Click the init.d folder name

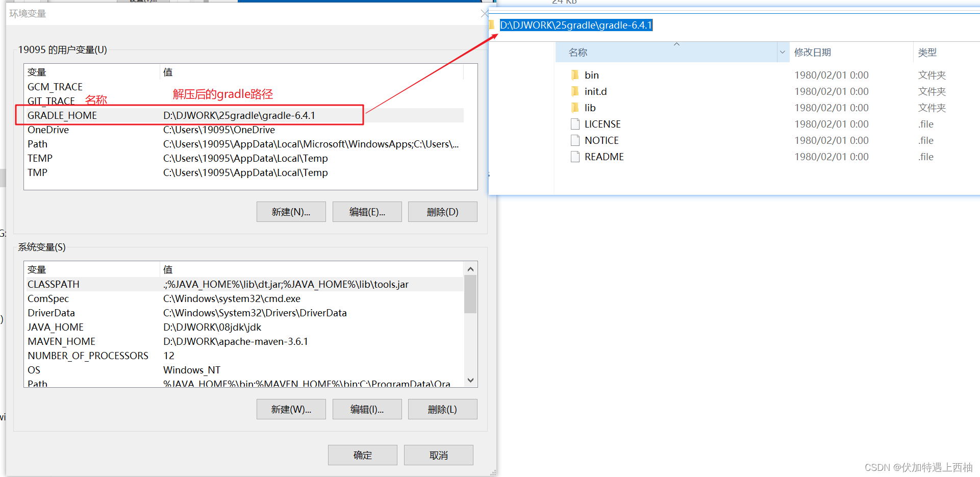tap(595, 91)
